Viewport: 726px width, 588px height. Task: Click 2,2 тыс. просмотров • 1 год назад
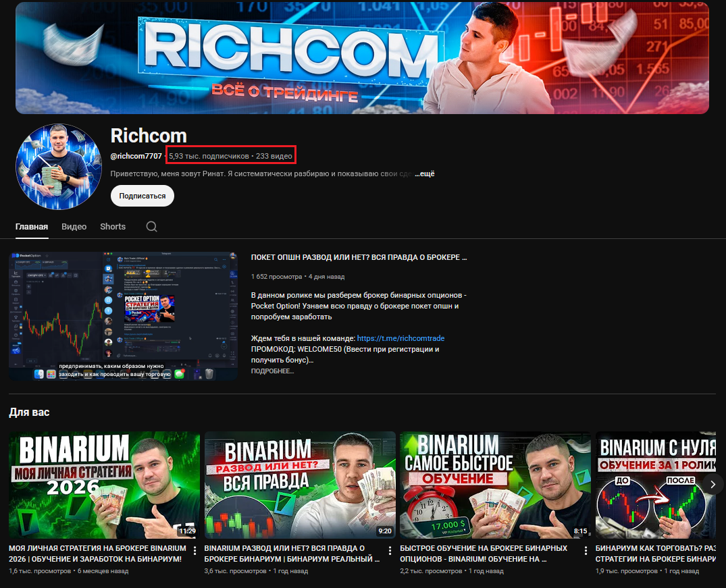pos(452,571)
